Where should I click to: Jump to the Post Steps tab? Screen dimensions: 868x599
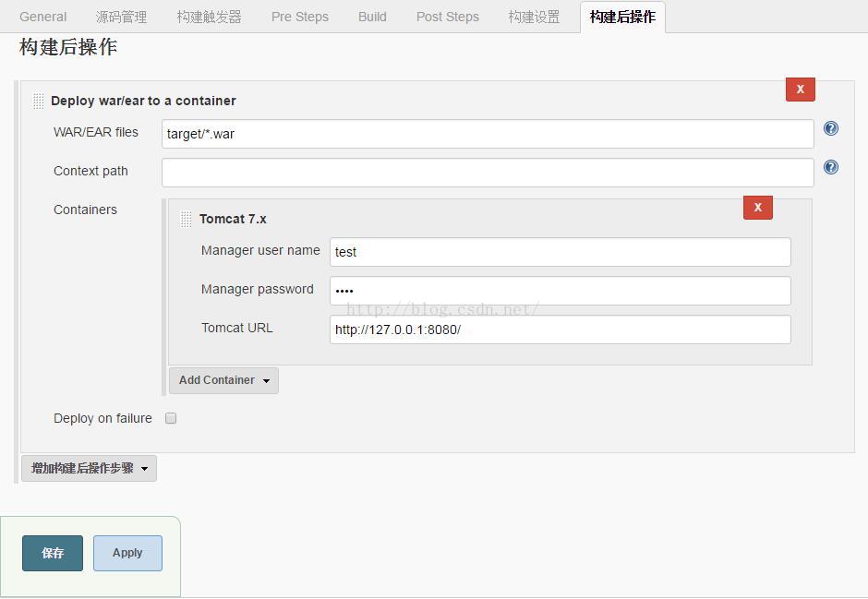point(447,17)
